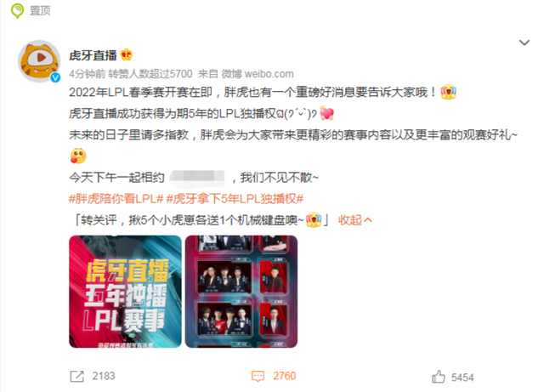
Task: Collapse post text with 收起
Action: pos(355,220)
